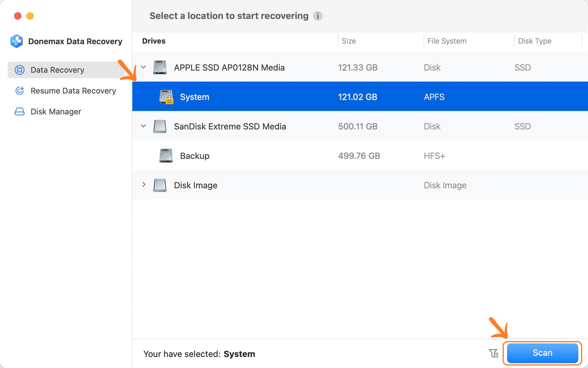Click the 121.02 GB size value
Viewport: 588px width, 368px height.
pyautogui.click(x=358, y=97)
